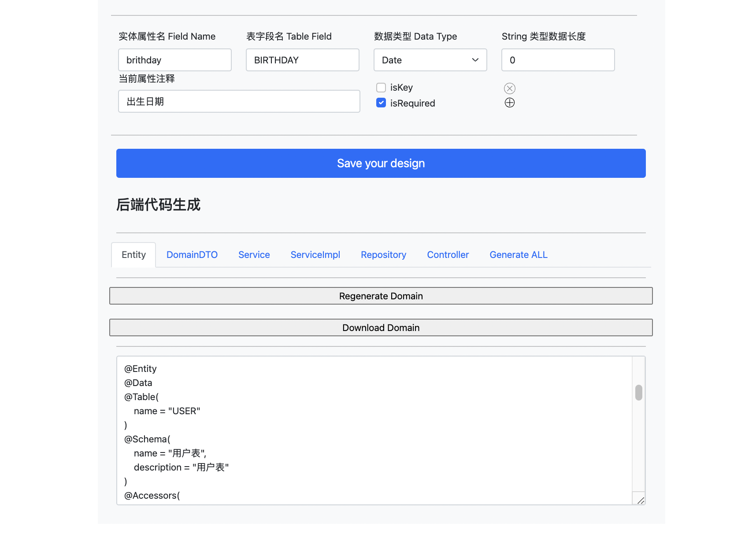Click the remove field icon
This screenshot has width=756, height=537.
pyautogui.click(x=510, y=88)
